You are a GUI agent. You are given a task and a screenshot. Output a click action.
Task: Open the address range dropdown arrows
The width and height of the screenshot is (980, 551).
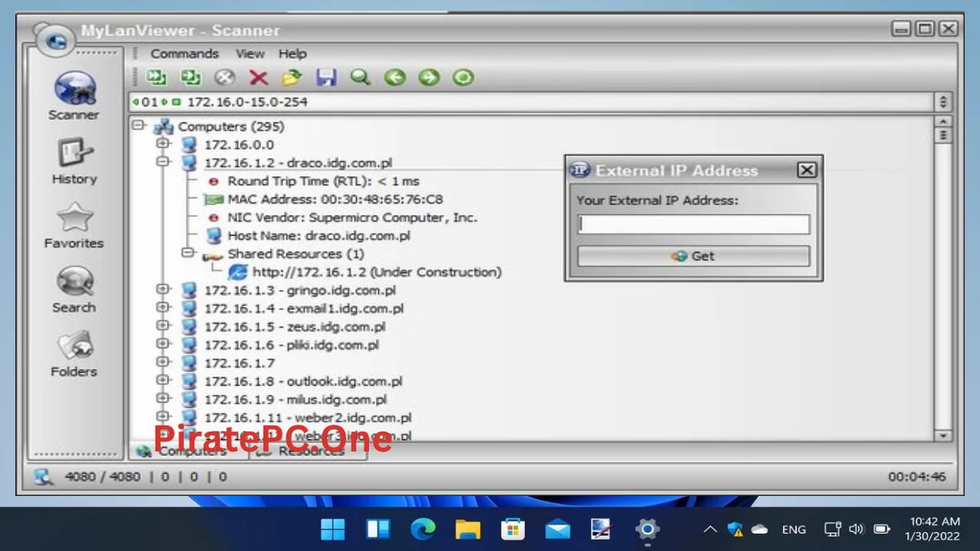tap(943, 102)
